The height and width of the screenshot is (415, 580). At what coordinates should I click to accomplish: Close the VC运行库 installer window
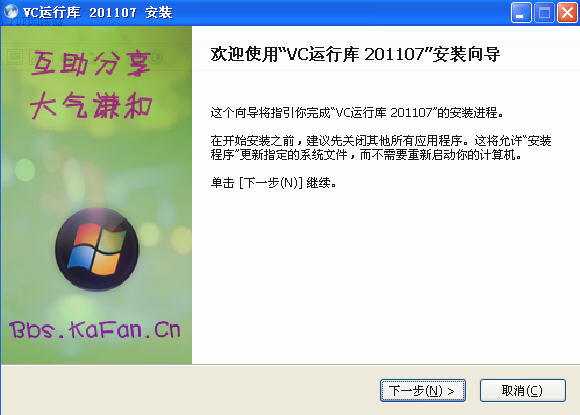click(x=567, y=13)
